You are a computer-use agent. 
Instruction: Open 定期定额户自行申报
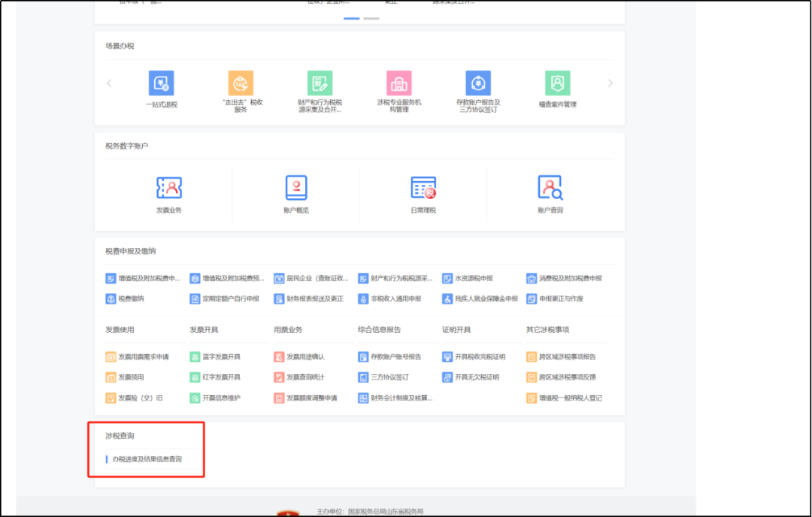click(x=225, y=298)
